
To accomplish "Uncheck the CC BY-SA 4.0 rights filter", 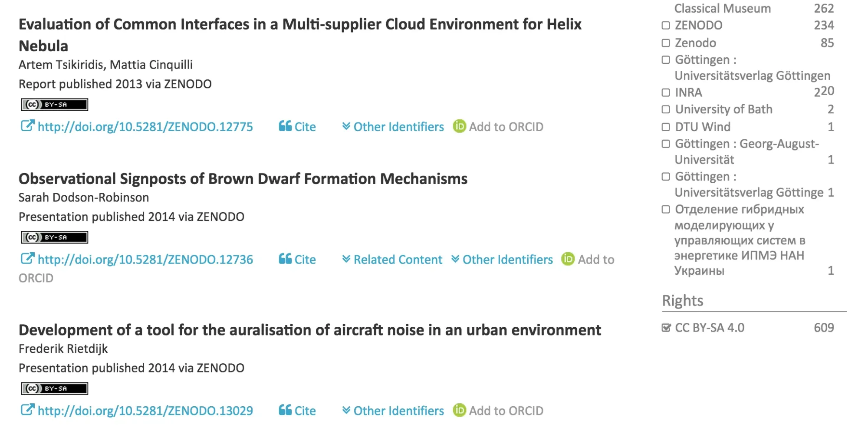I will pyautogui.click(x=666, y=328).
